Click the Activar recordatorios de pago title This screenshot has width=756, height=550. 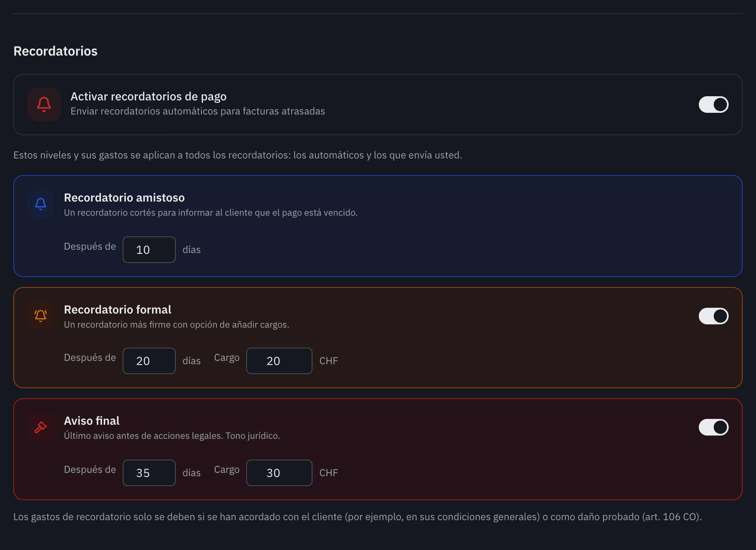pyautogui.click(x=148, y=96)
